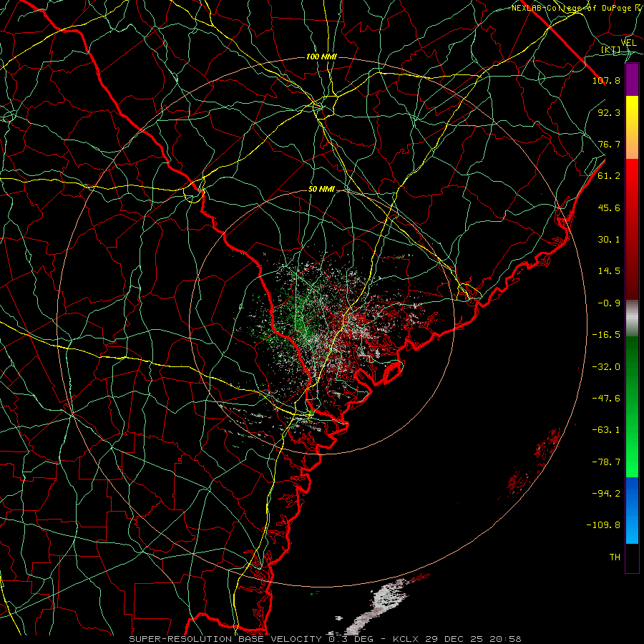Click the KCLX station identifier
644x644 pixels.
click(x=406, y=639)
